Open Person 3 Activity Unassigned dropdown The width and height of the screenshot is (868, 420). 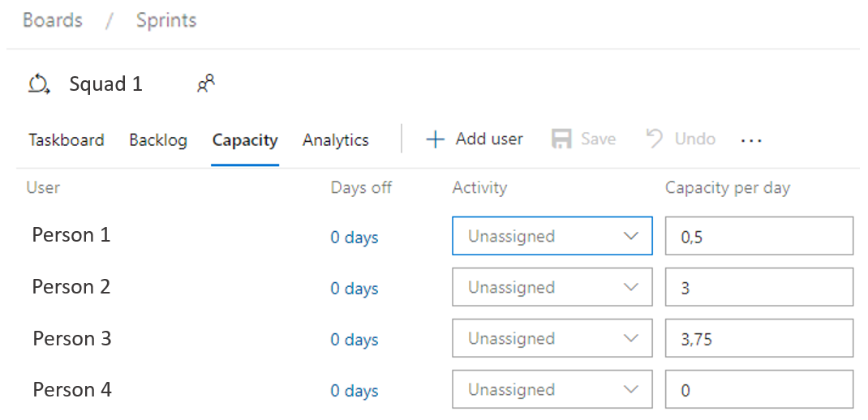[x=552, y=338]
